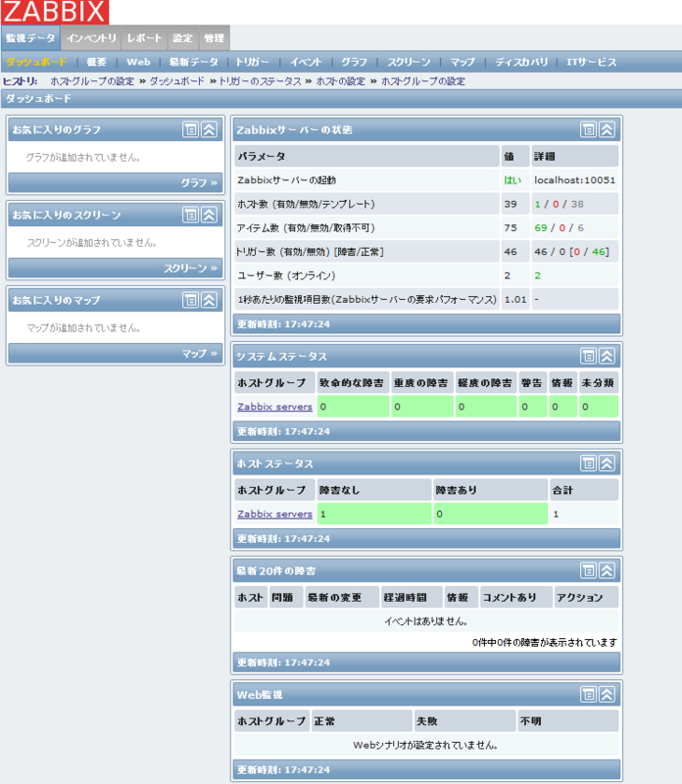Switch to the 管理 tab
Image resolution: width=682 pixels, height=784 pixels.
214,38
